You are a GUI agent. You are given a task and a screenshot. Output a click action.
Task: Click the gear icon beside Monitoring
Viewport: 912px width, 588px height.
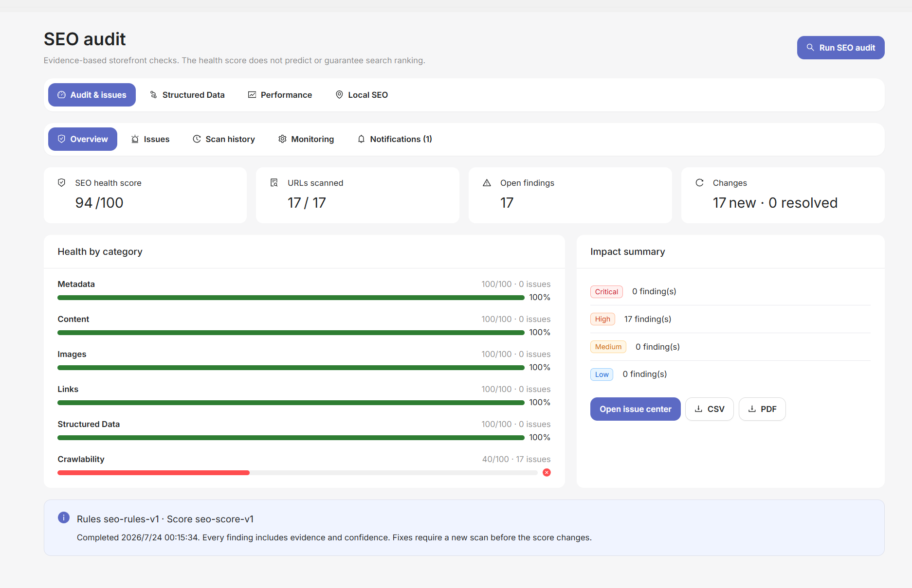click(282, 139)
